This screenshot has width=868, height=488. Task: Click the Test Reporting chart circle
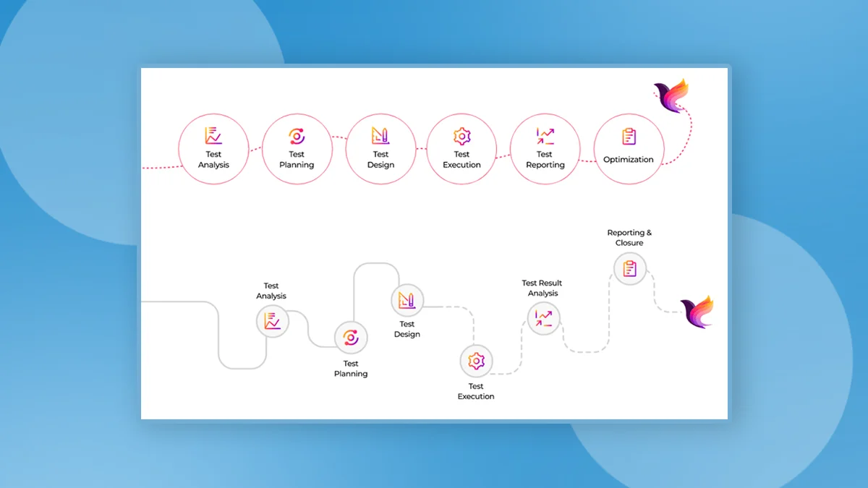(545, 149)
